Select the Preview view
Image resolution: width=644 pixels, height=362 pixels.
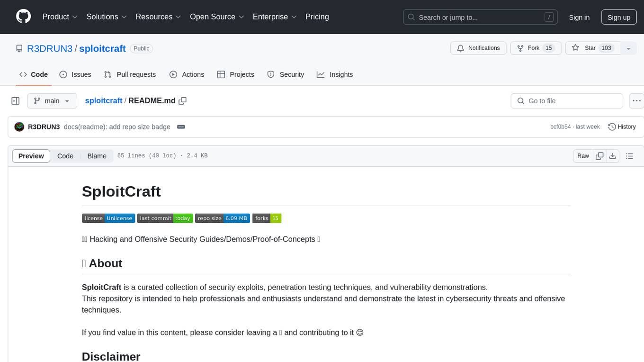31,156
